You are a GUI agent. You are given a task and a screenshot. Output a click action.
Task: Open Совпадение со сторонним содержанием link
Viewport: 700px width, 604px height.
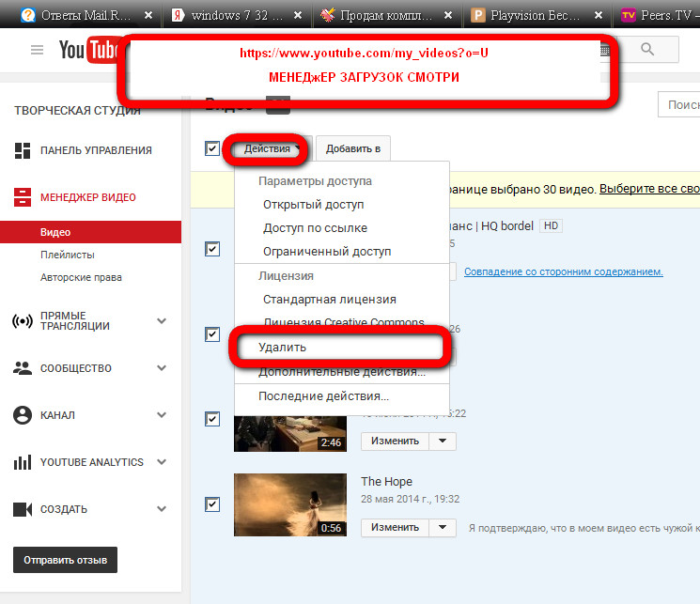[x=564, y=271]
